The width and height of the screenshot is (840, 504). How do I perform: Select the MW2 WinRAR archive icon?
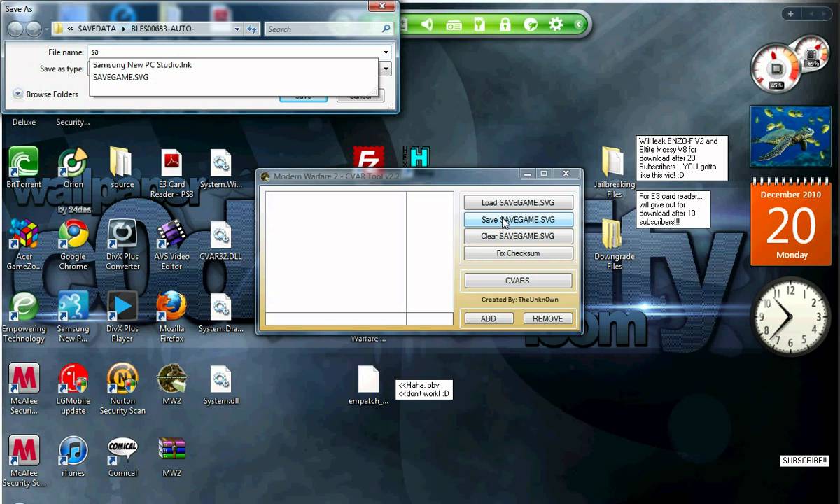(x=171, y=456)
